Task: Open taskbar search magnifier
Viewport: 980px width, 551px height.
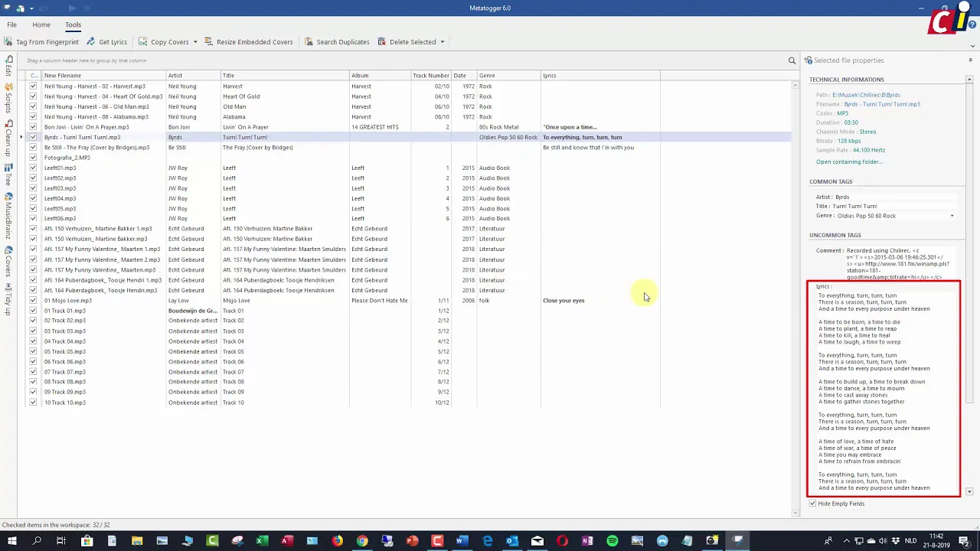Action: point(37,542)
